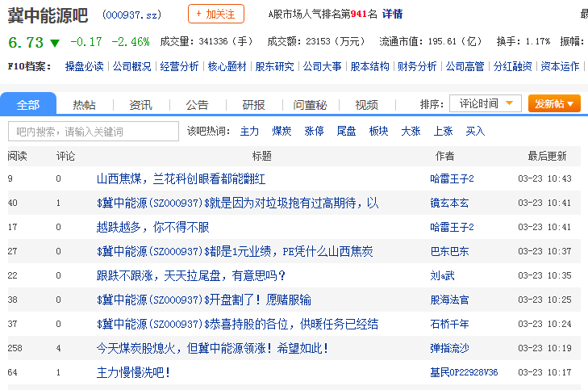Screen dimensions: 588x390
Task: Open the 详情 popularity ranking link
Action: click(x=392, y=15)
